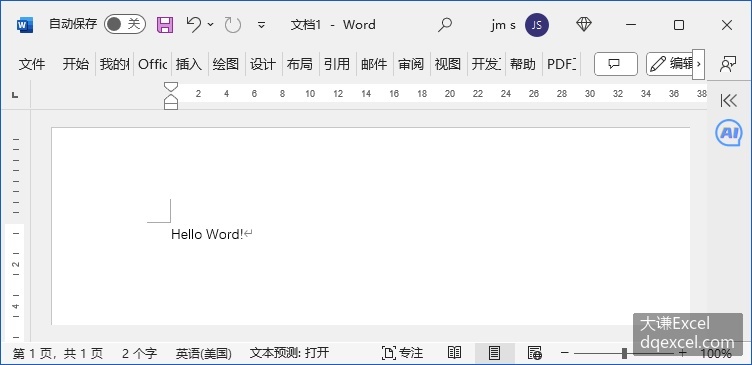Switch to the 帮助 (Help) tab
The height and width of the screenshot is (365, 752).
(523, 64)
